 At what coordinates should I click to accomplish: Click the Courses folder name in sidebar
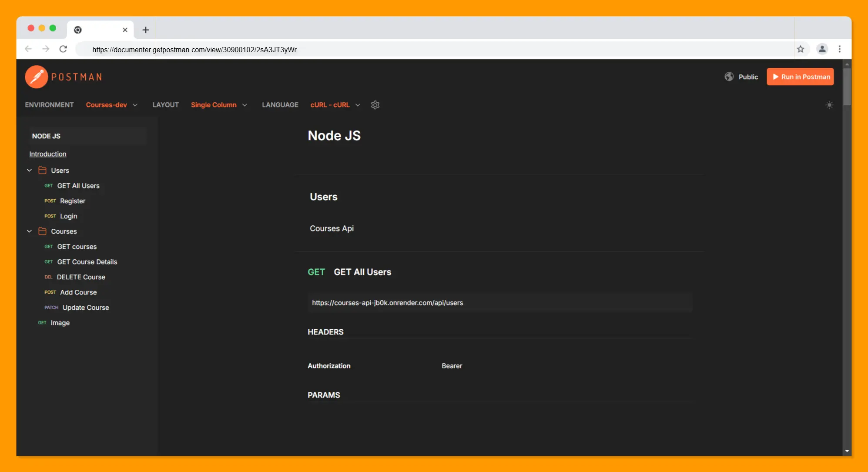click(64, 231)
